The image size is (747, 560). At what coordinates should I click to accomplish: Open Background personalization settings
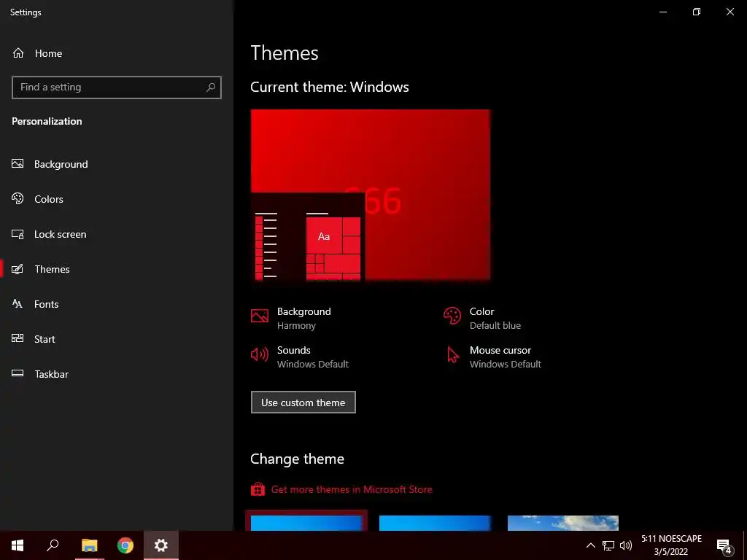point(117,164)
